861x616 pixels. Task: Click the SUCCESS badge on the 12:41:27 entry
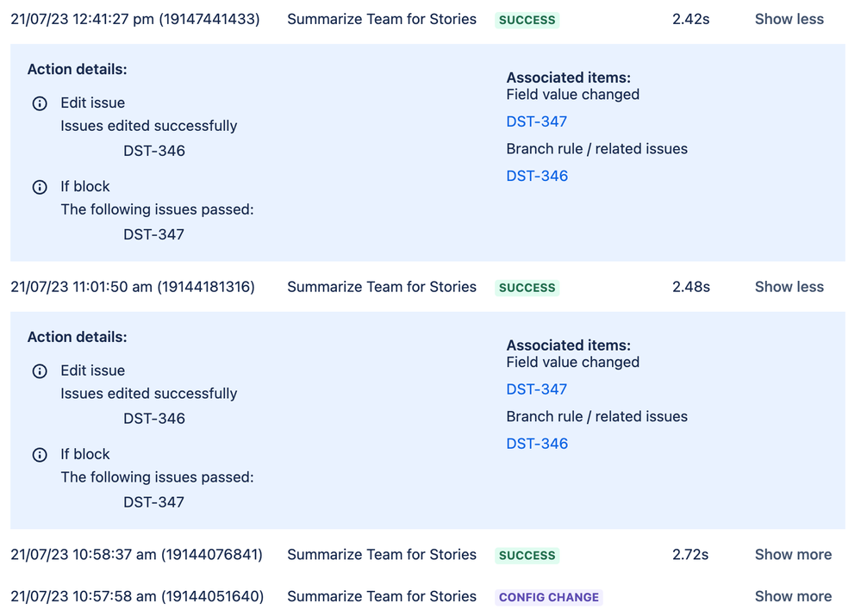point(527,19)
